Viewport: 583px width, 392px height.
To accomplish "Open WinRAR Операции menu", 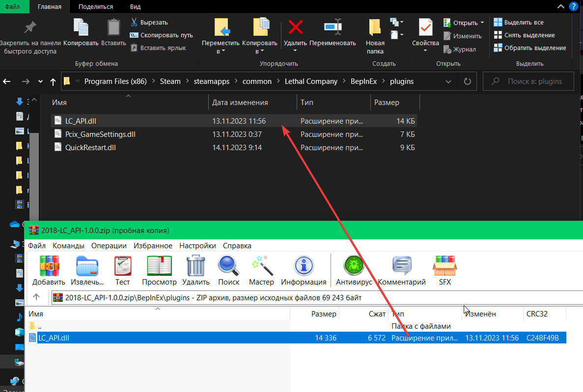I will point(109,246).
